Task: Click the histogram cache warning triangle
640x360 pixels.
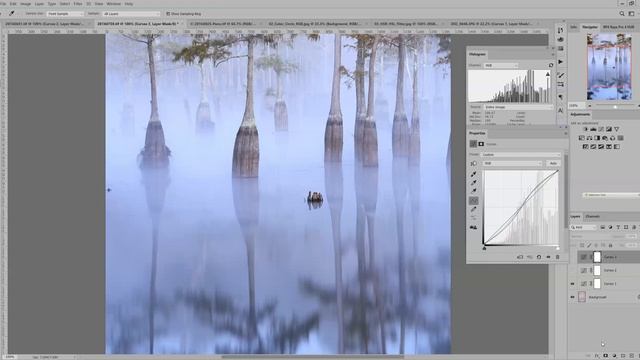Action: tap(547, 74)
